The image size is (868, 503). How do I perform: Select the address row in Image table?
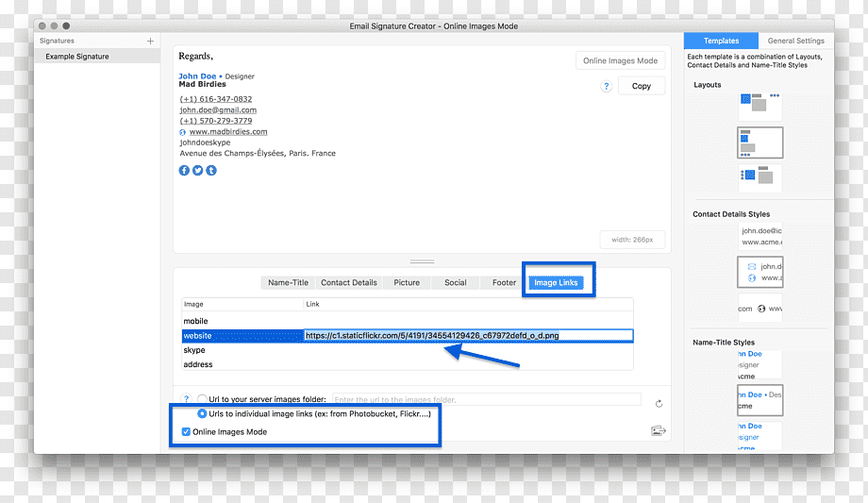click(x=408, y=364)
